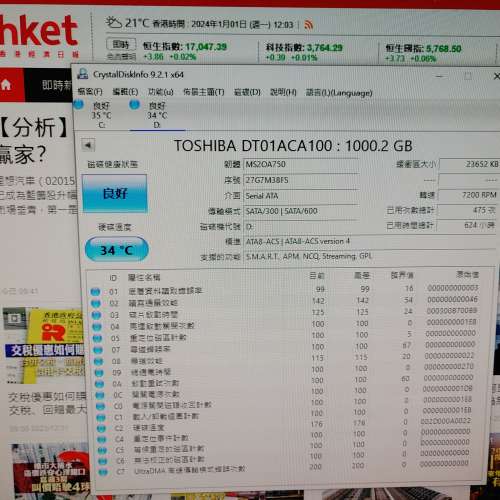
Task: Click the 即時 button on hket header
Action: [121, 44]
